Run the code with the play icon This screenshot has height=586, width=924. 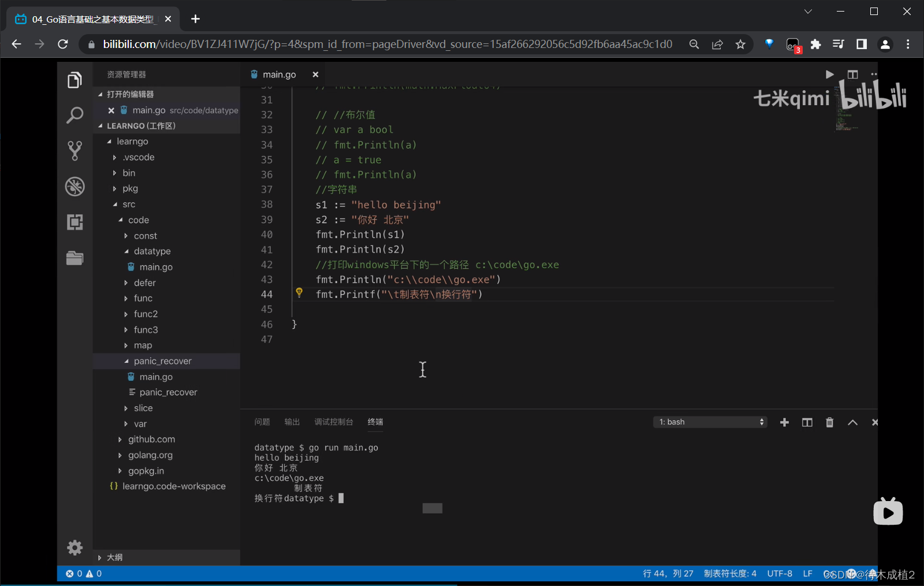pyautogui.click(x=829, y=74)
